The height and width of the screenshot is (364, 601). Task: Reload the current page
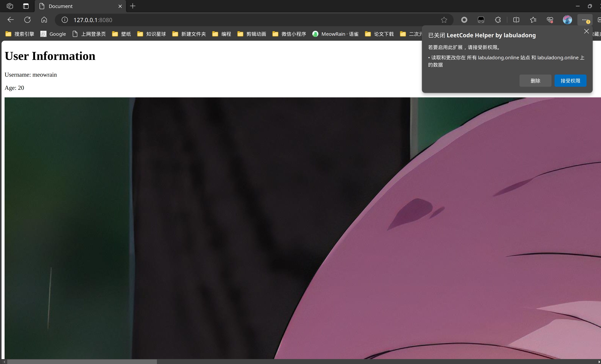click(x=27, y=20)
